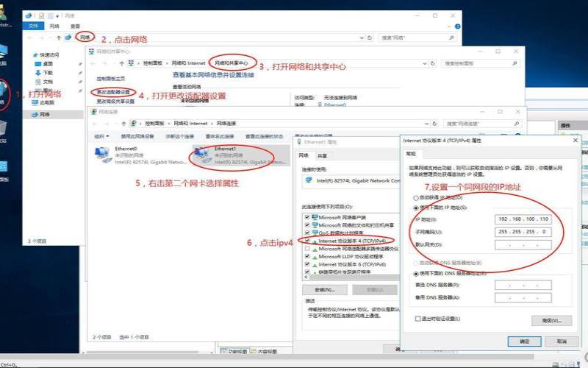Open the 查看 ribbon tab
This screenshot has width=588, height=368.
click(76, 26)
